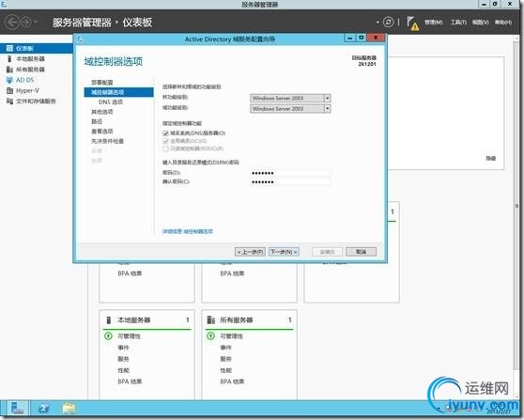Click the disabled 安装 install button
The width and height of the screenshot is (524, 420).
tap(327, 252)
